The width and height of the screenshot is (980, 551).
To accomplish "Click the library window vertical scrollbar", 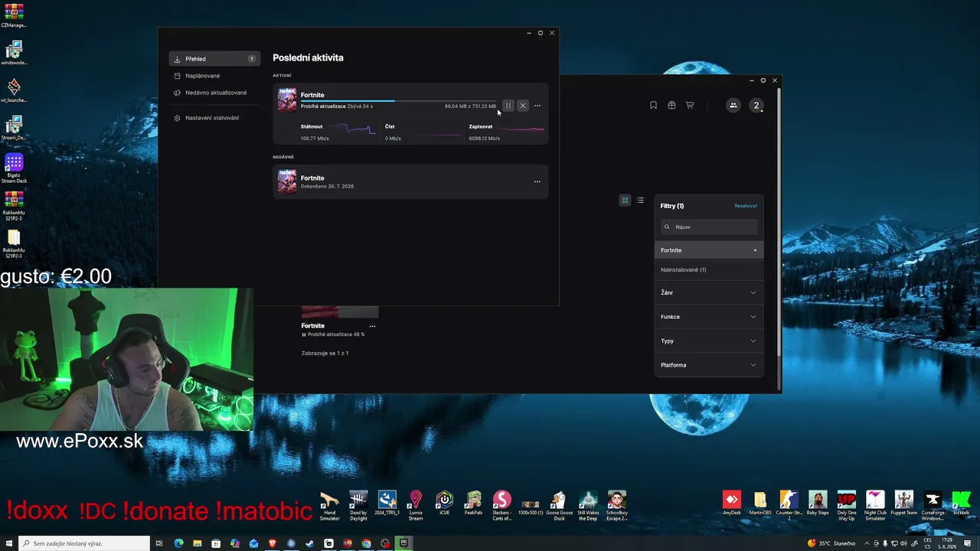I will [779, 222].
